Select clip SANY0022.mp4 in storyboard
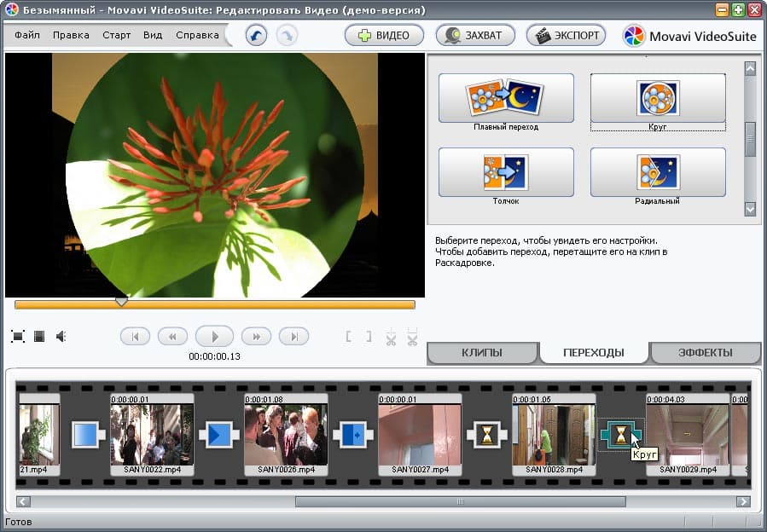 [152, 435]
